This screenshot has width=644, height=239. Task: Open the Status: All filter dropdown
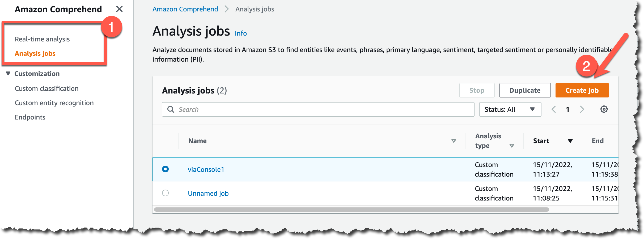510,109
